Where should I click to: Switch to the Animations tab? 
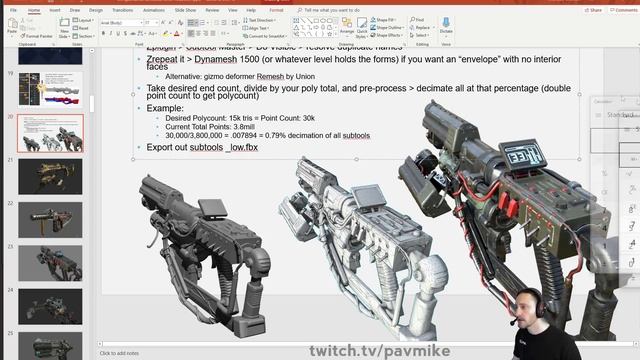[x=154, y=10]
